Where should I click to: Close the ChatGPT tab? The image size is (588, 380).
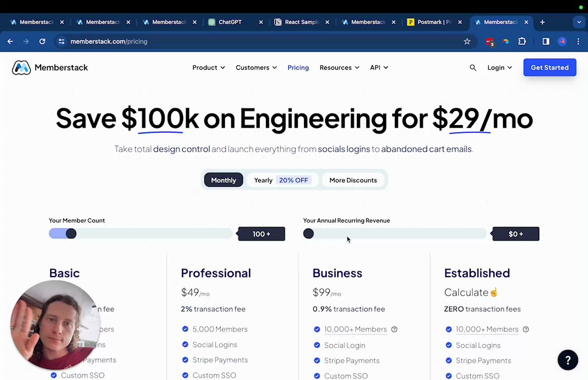261,22
